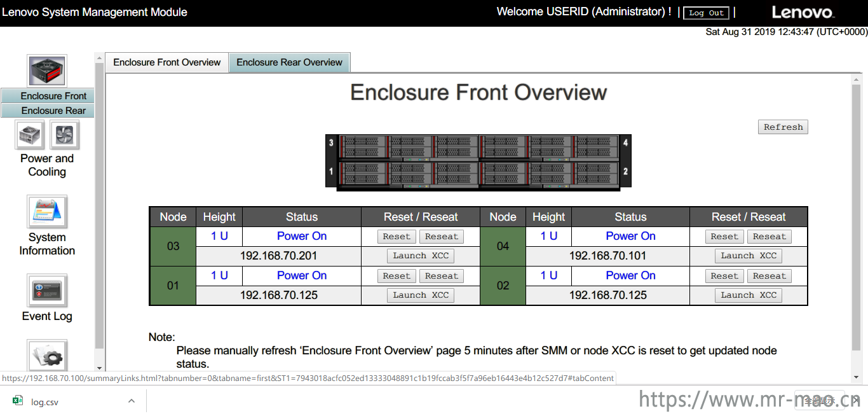Reseat node 04

[x=770, y=237]
